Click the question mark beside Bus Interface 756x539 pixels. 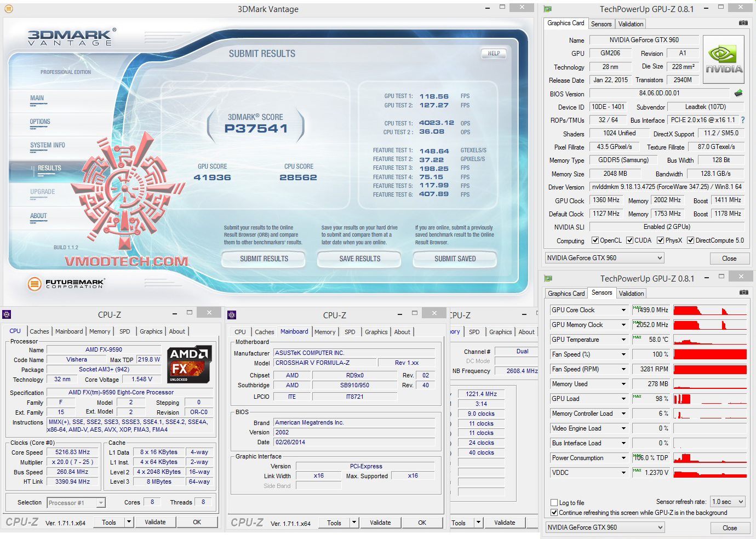[743, 120]
